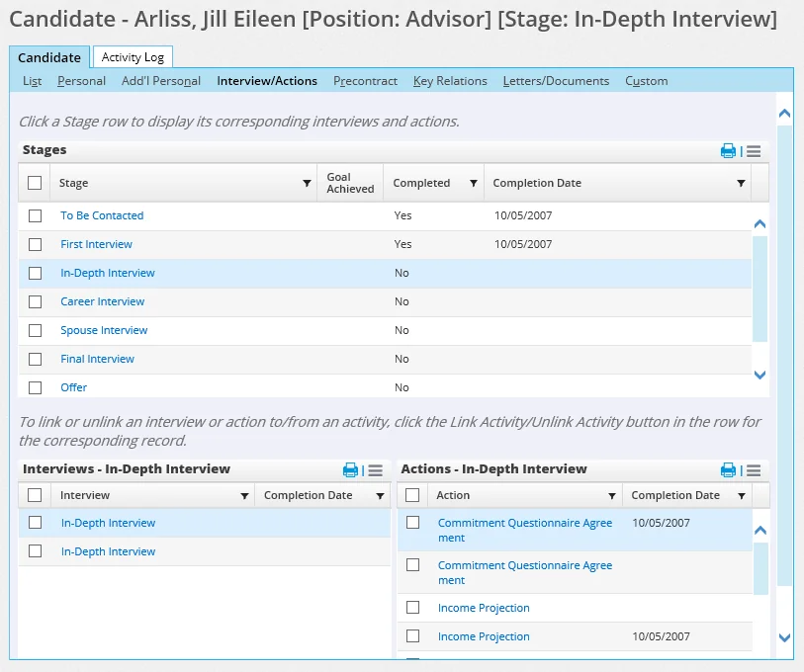Open the Income Projection action
The width and height of the screenshot is (804, 672).
point(484,608)
